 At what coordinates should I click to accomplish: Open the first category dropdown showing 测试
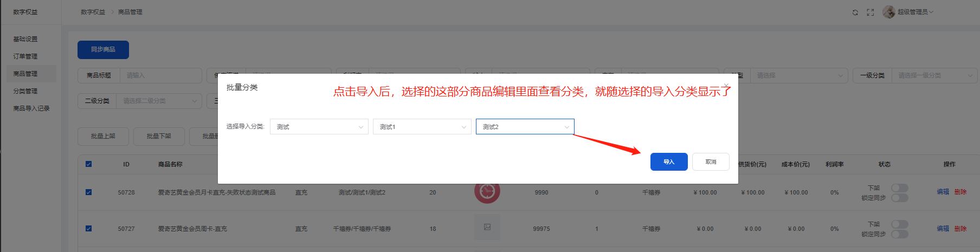pos(319,127)
